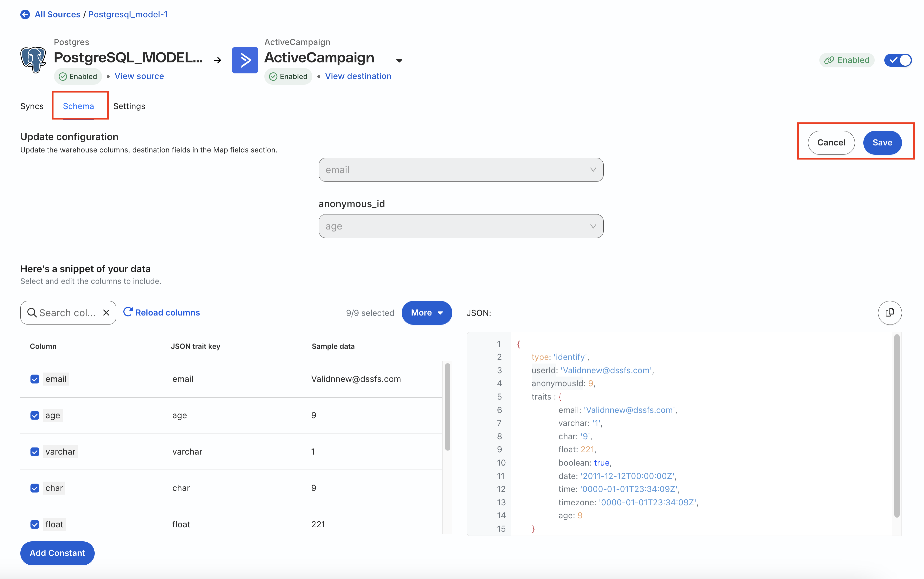This screenshot has height=579, width=924.
Task: Open the anonymous_id age dropdown
Action: (x=461, y=226)
